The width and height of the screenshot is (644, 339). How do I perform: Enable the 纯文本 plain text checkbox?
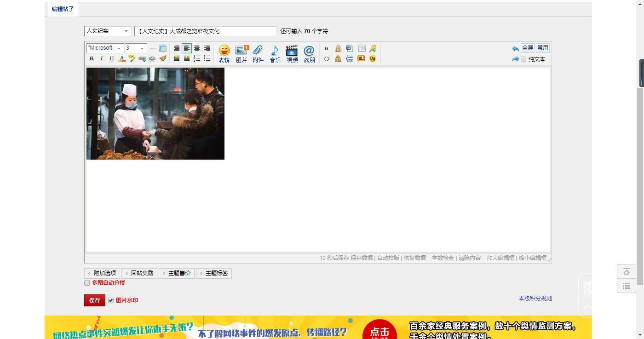(x=523, y=59)
